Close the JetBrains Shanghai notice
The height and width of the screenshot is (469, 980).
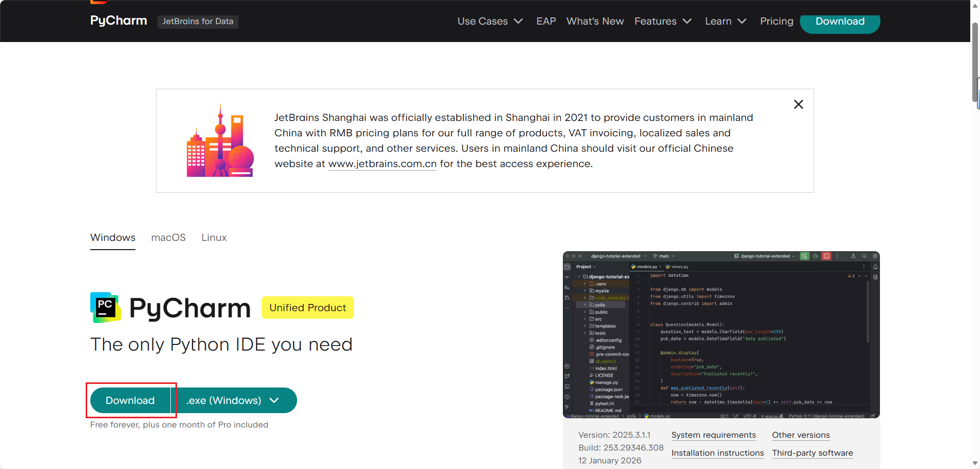798,105
